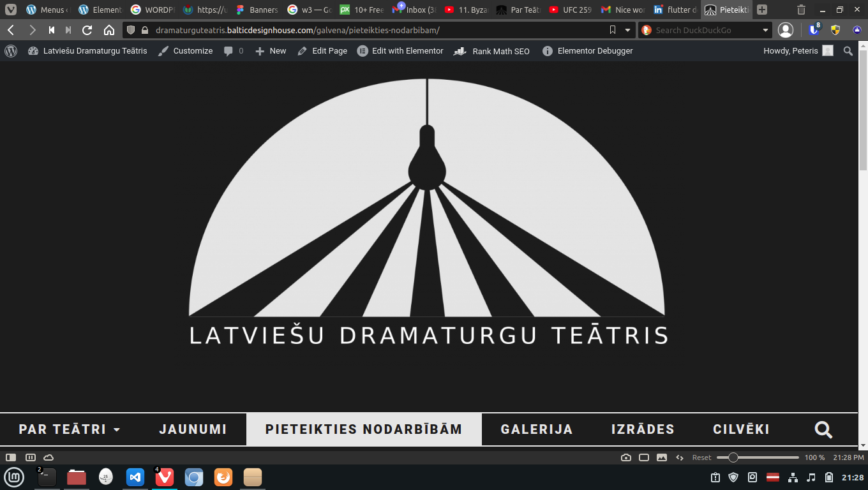The image size is (868, 490).
Task: Open the IZRĀDES menu item
Action: point(643,429)
